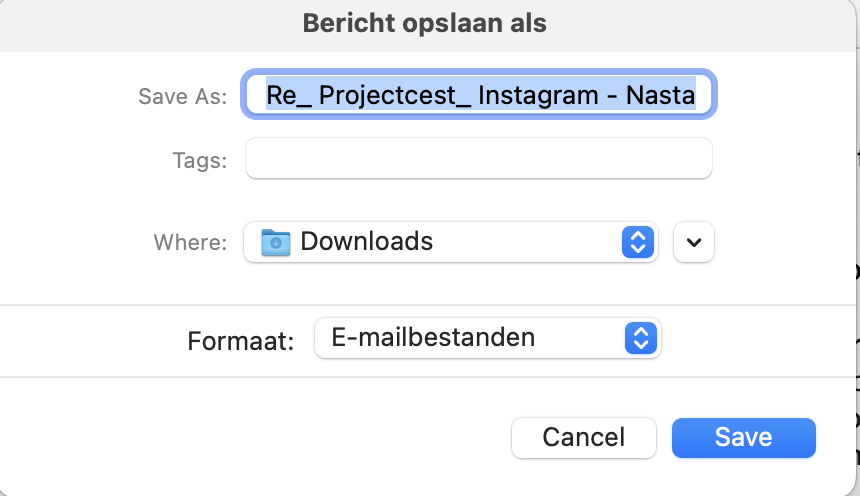Click the Downloads folder icon
Viewport: 860px width, 496px height.
276,242
